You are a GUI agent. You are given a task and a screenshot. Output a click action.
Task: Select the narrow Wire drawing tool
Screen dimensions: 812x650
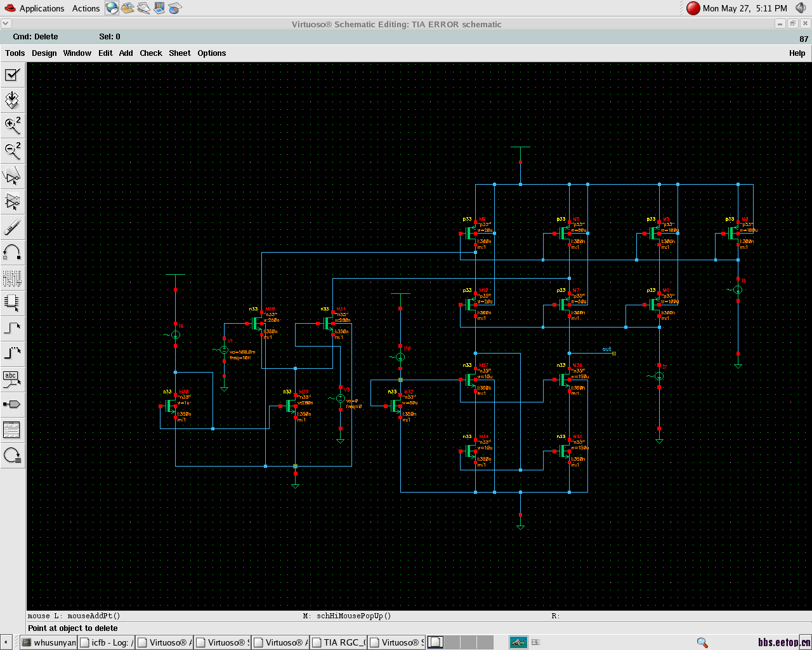[12, 328]
